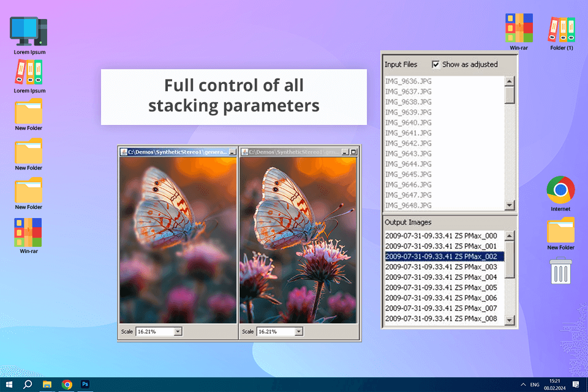
Task: Open Photoshop from the taskbar
Action: (x=85, y=384)
